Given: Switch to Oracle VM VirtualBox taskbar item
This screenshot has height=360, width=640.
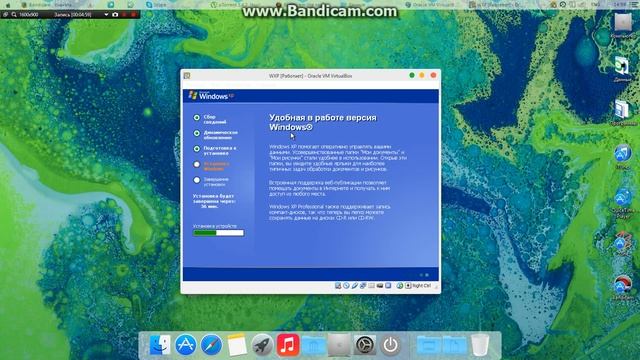Looking at the screenshot, I should 431,4.
